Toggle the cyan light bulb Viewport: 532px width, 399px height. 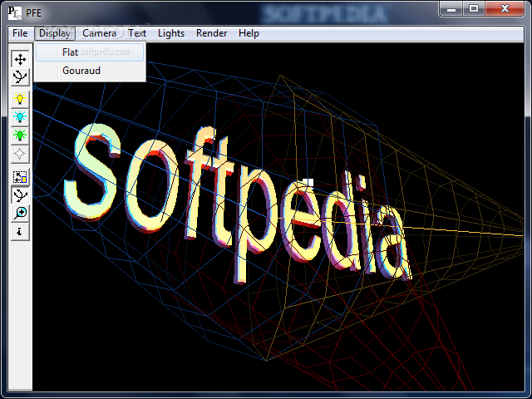[20, 117]
